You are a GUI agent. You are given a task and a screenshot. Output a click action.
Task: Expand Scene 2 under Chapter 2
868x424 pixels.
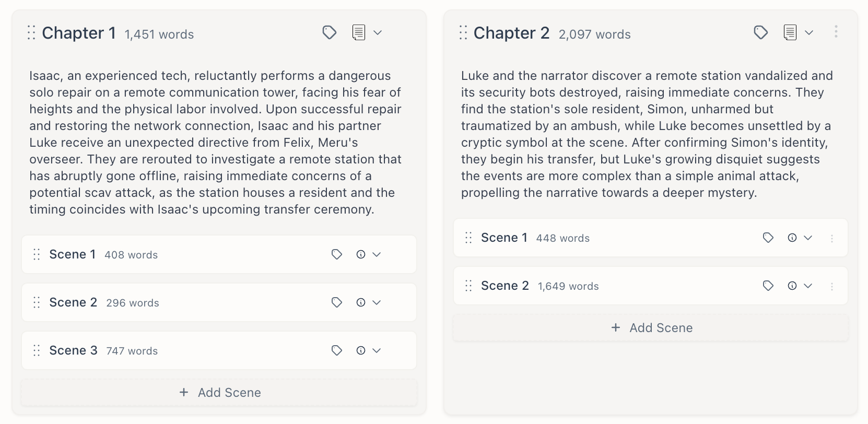[808, 286]
